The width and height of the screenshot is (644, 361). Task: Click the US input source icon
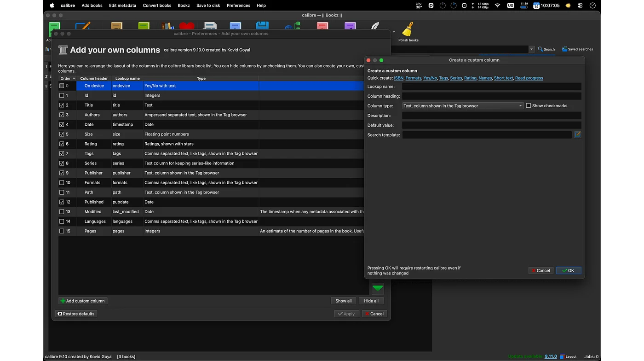[511, 6]
